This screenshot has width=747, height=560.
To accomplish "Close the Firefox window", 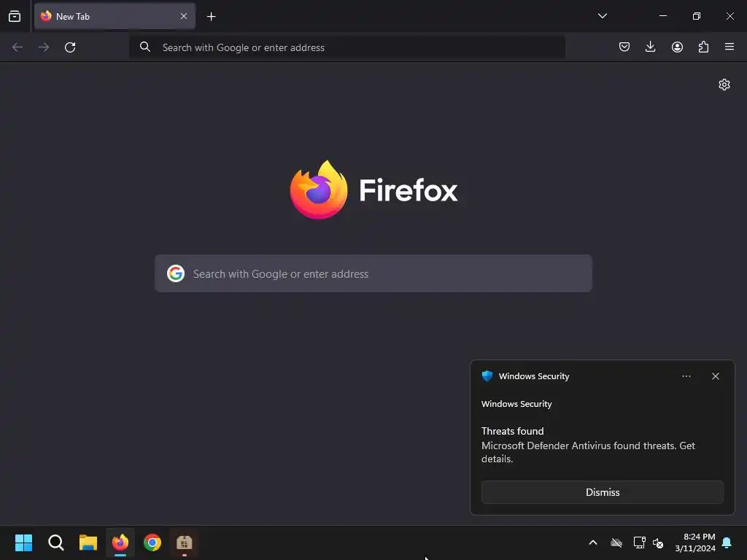I will (x=729, y=16).
